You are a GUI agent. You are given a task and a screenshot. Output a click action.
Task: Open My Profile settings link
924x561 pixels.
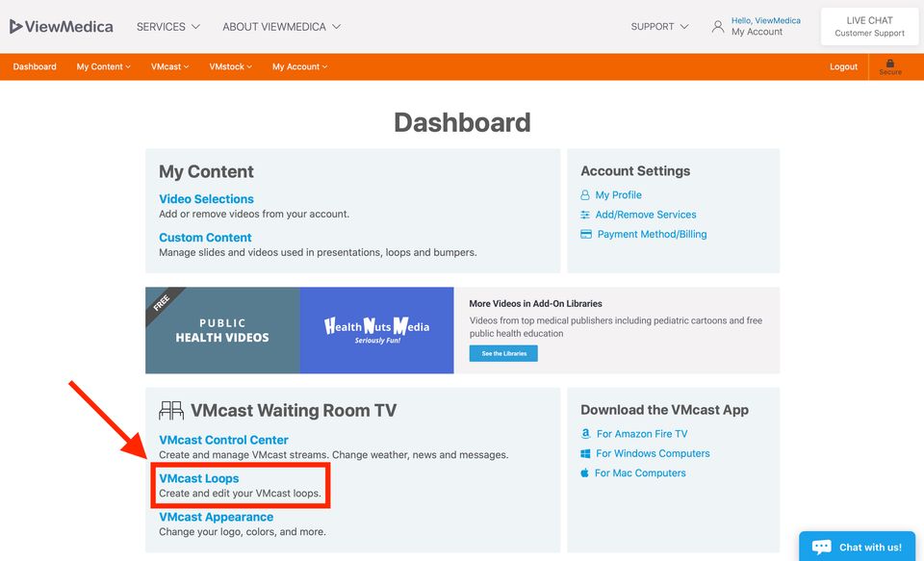(618, 195)
